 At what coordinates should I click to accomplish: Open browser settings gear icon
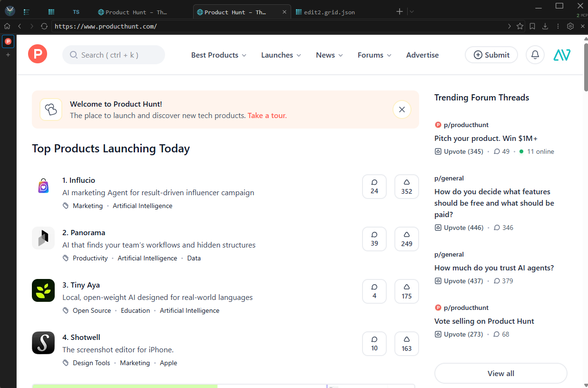click(570, 26)
